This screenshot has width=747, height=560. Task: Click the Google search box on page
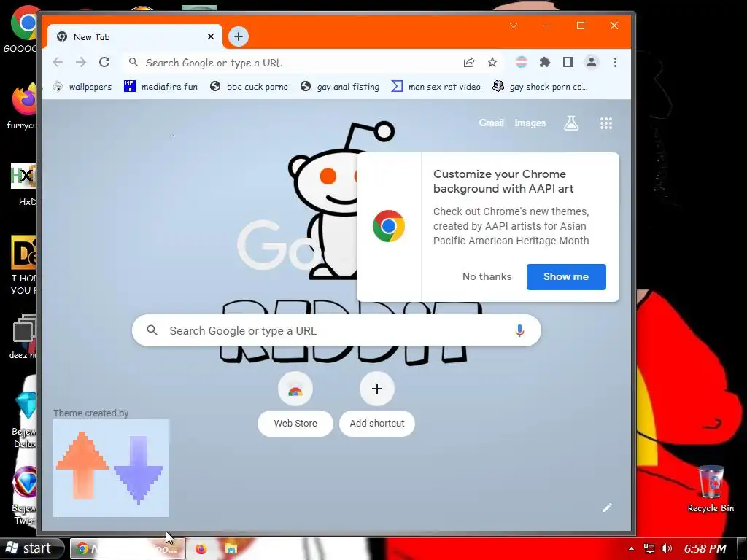point(336,330)
